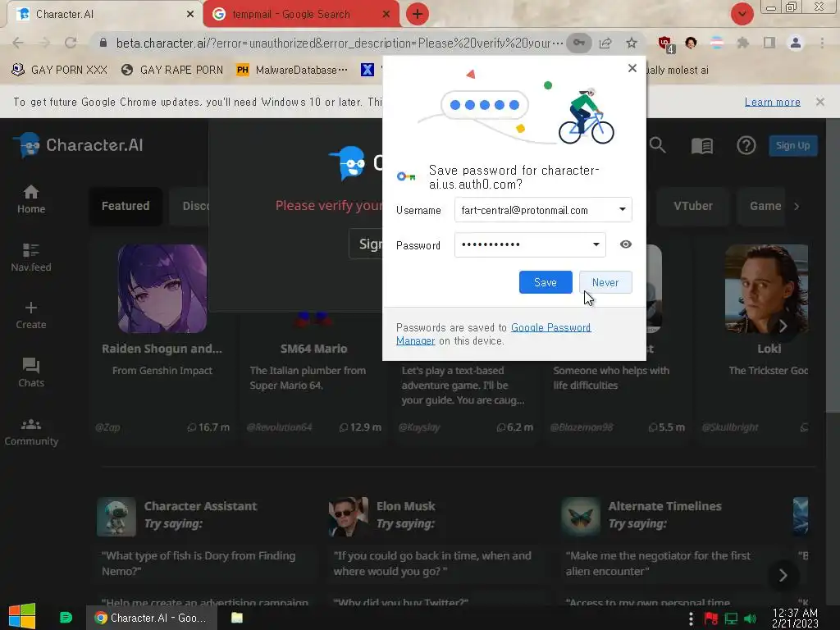The height and width of the screenshot is (630, 840).
Task: Dismiss the Chrome update infobar
Action: 819,102
